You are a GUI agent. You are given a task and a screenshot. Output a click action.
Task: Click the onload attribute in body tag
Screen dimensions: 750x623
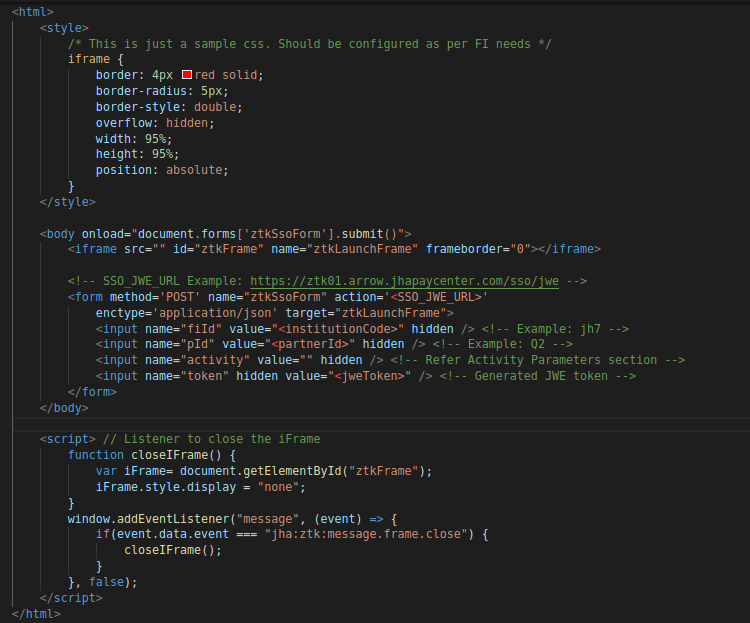pos(103,233)
